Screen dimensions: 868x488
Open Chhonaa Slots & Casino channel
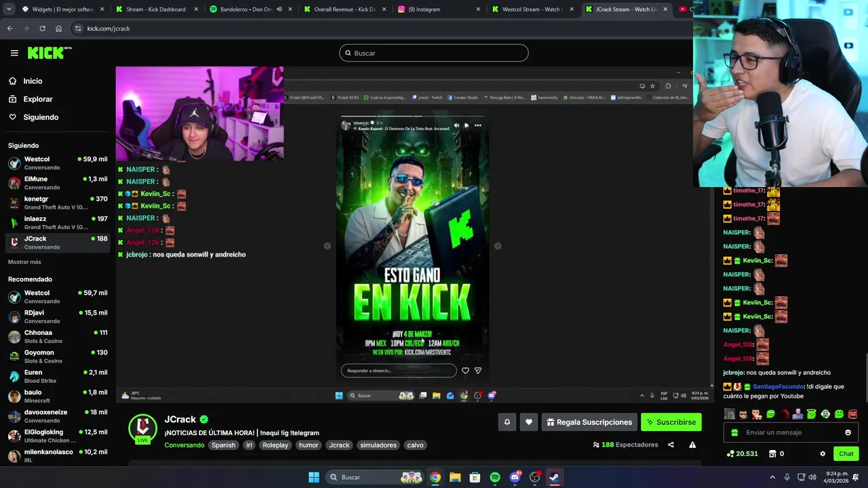coord(58,336)
